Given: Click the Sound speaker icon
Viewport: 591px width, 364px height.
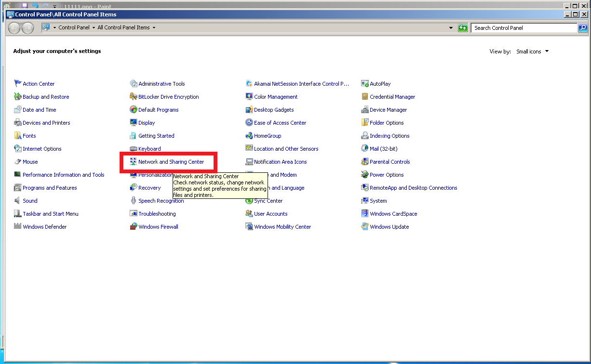Looking at the screenshot, I should (18, 201).
